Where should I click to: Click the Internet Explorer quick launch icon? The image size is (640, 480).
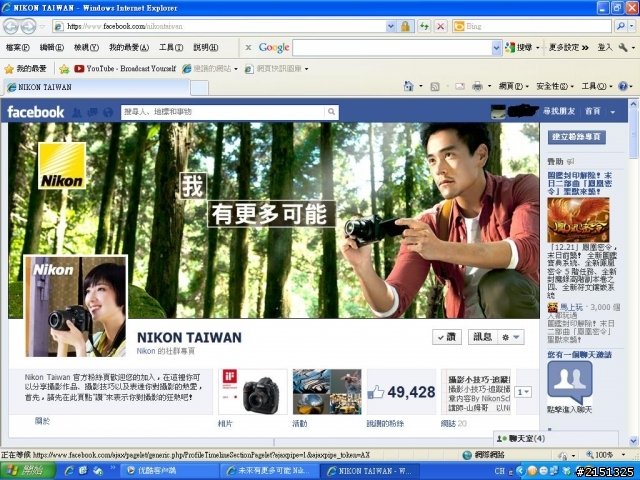69,471
